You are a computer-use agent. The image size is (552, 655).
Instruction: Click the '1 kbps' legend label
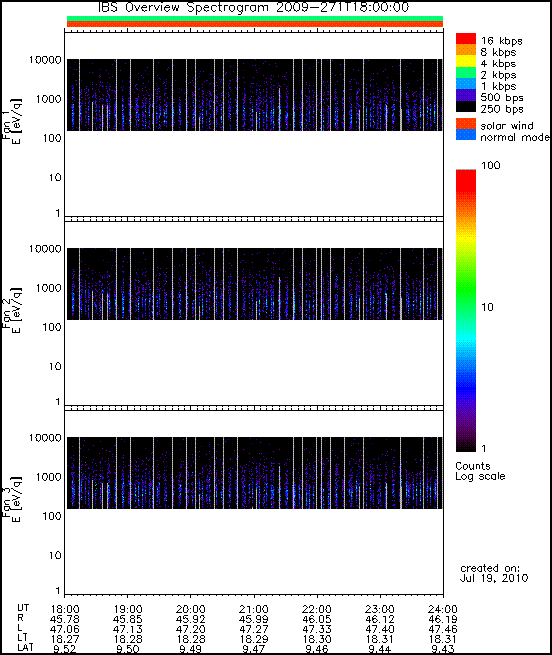[x=499, y=86]
